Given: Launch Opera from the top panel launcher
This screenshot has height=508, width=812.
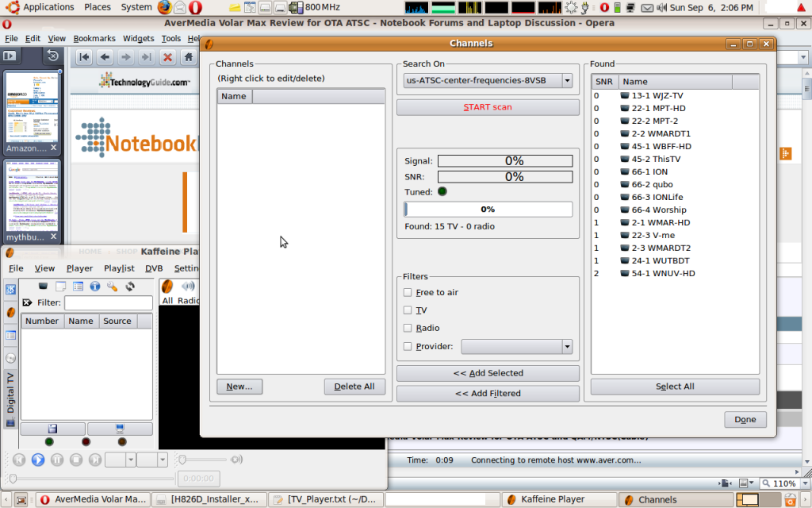Looking at the screenshot, I should [x=195, y=7].
